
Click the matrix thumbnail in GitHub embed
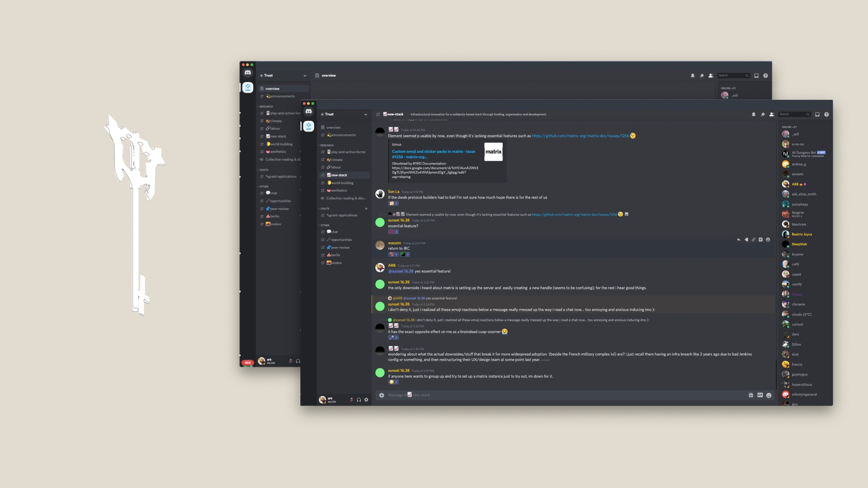[493, 152]
